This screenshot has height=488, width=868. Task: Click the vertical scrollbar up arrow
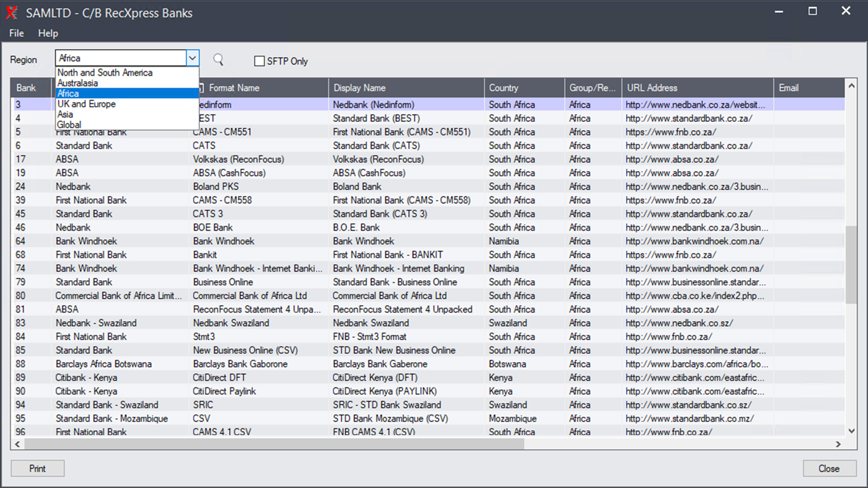tap(851, 86)
